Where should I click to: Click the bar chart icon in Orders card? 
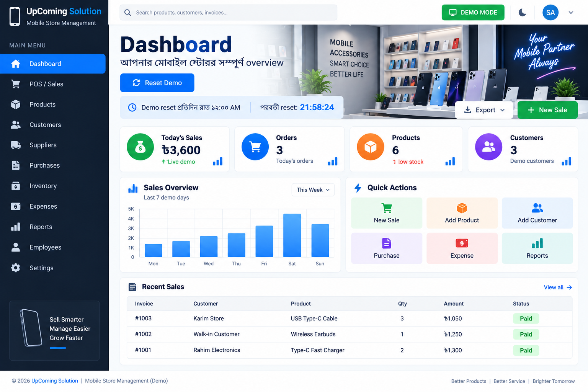(333, 162)
